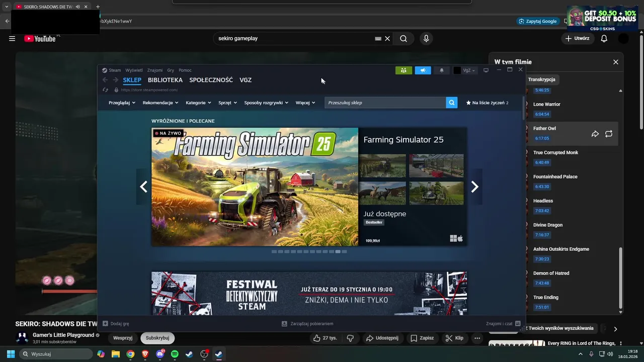Open Festiwal Detektywistyczny Steam banner
Viewport: 644px width, 362px height.
coord(309,293)
